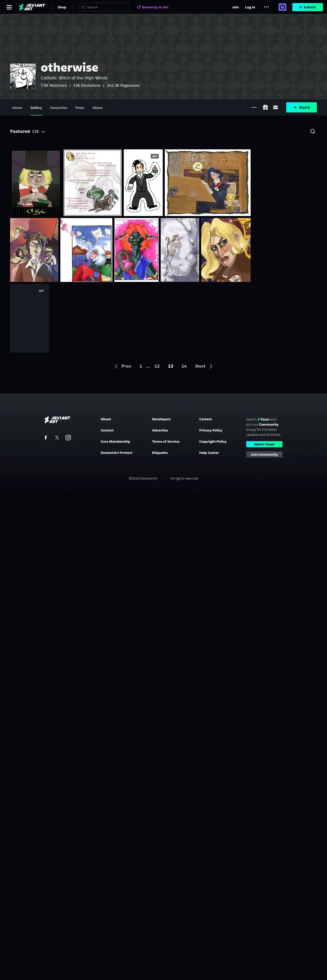The height and width of the screenshot is (980, 327).
Task: Open Help Center link
Action: click(209, 453)
